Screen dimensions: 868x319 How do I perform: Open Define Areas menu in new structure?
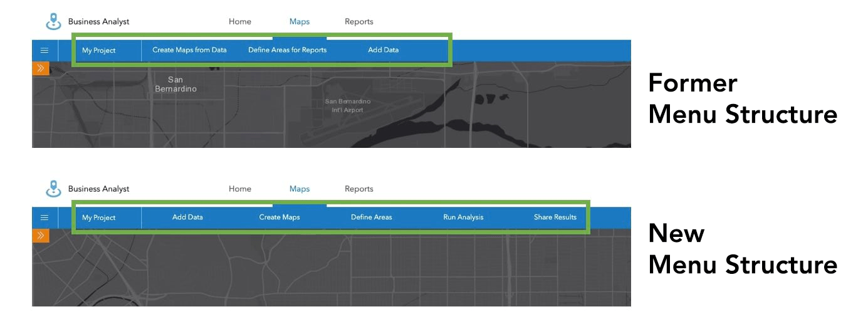click(x=372, y=217)
